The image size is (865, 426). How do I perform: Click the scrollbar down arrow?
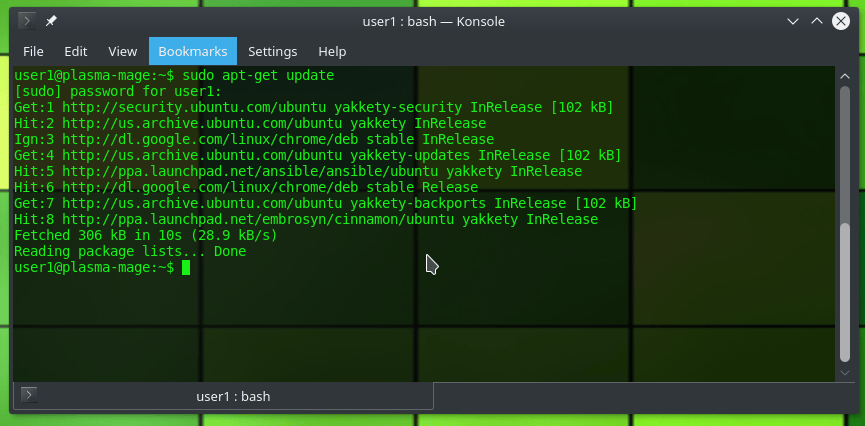point(845,373)
